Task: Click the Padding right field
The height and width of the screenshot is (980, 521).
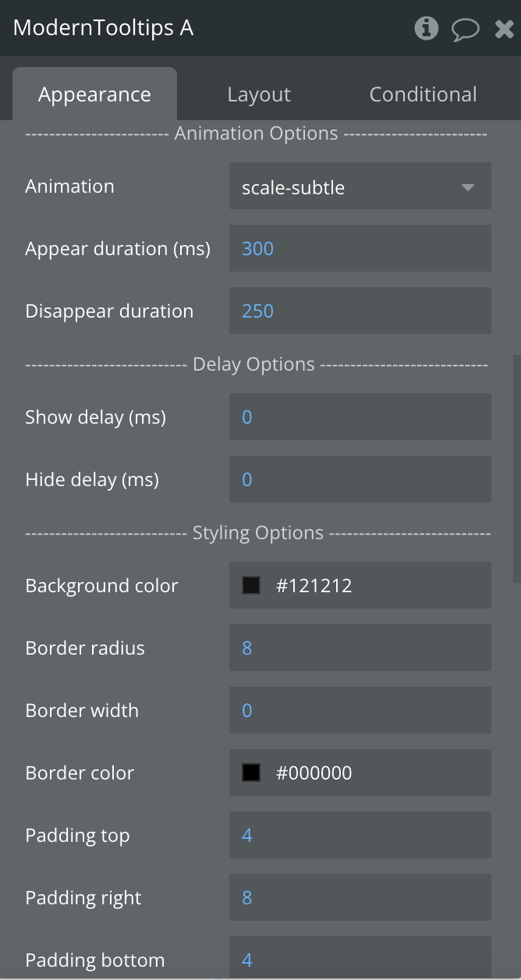Action: [360, 897]
